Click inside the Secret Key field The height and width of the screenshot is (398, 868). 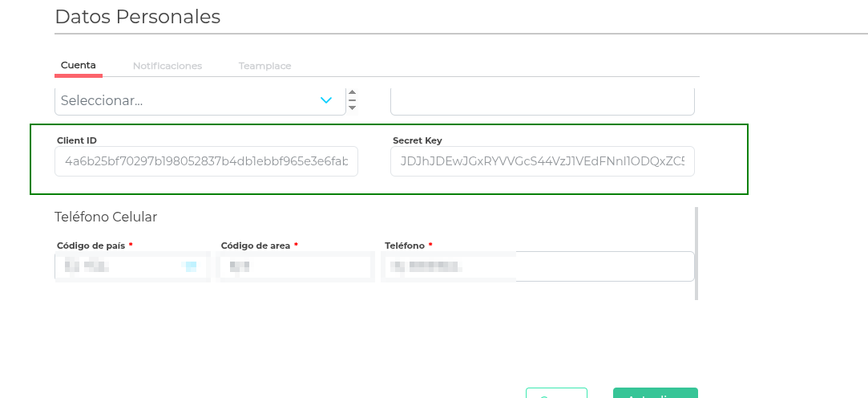click(543, 161)
